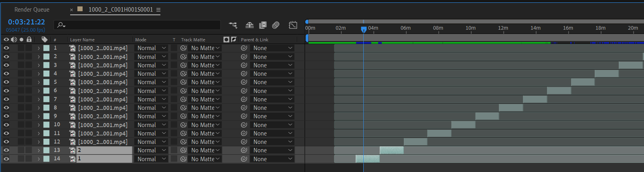The image size is (644, 172).
Task: Open the Graph Editor
Action: (x=293, y=25)
